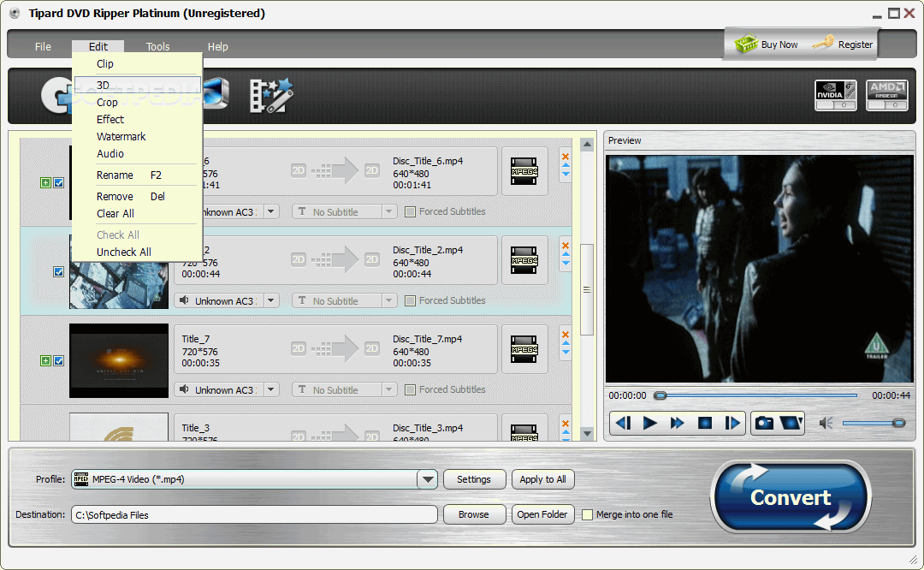Open audio track dropdown for Title_6
The image size is (924, 570).
coord(271,211)
